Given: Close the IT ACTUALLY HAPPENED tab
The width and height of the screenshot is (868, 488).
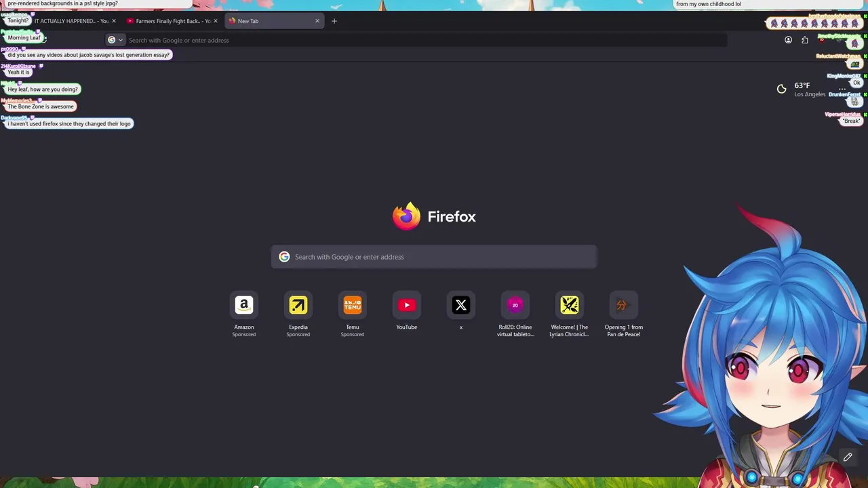Looking at the screenshot, I should coord(113,21).
